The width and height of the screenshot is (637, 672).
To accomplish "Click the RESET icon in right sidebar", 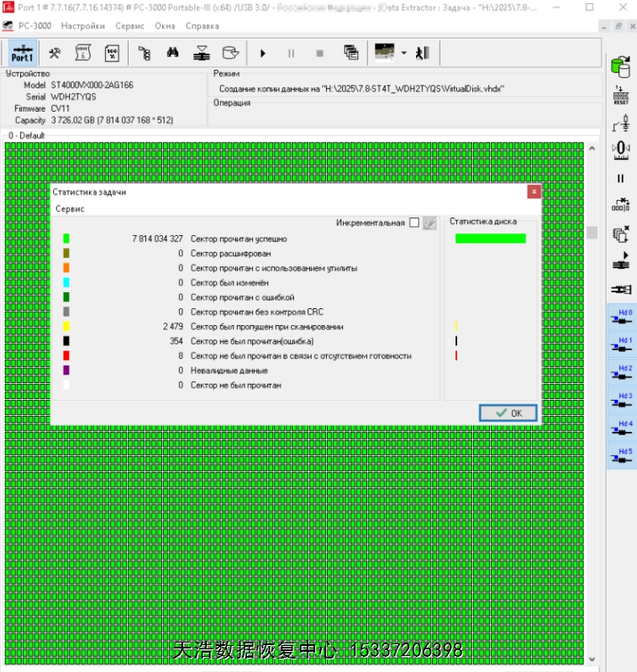I will [621, 95].
